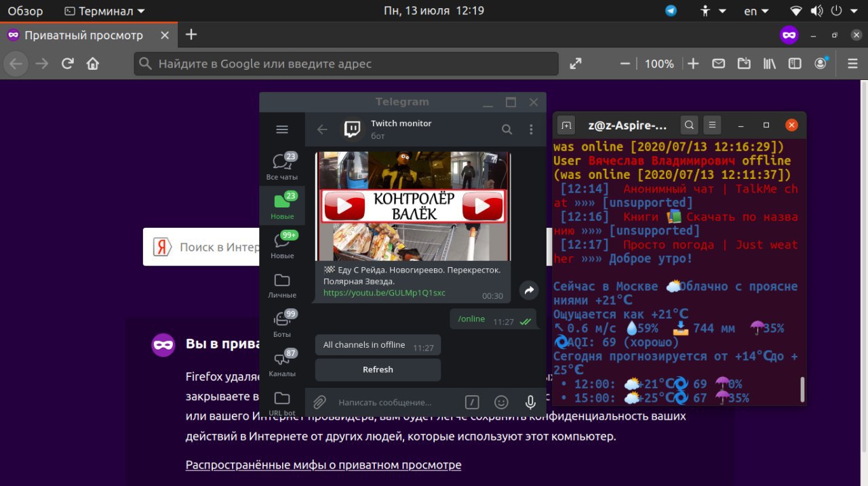Open the Боты folder
Image resolution: width=868 pixels, height=486 pixels.
tap(282, 324)
